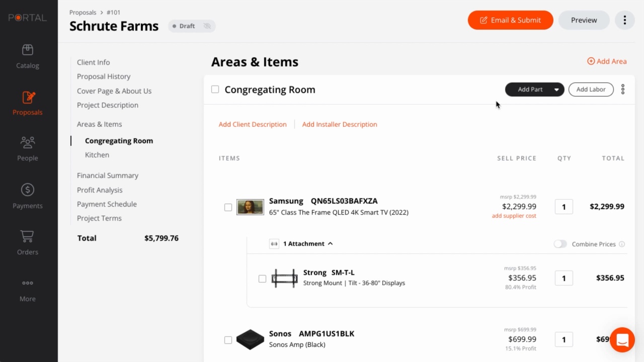This screenshot has height=362, width=644.
Task: Go to Project Description section
Action: tap(108, 105)
